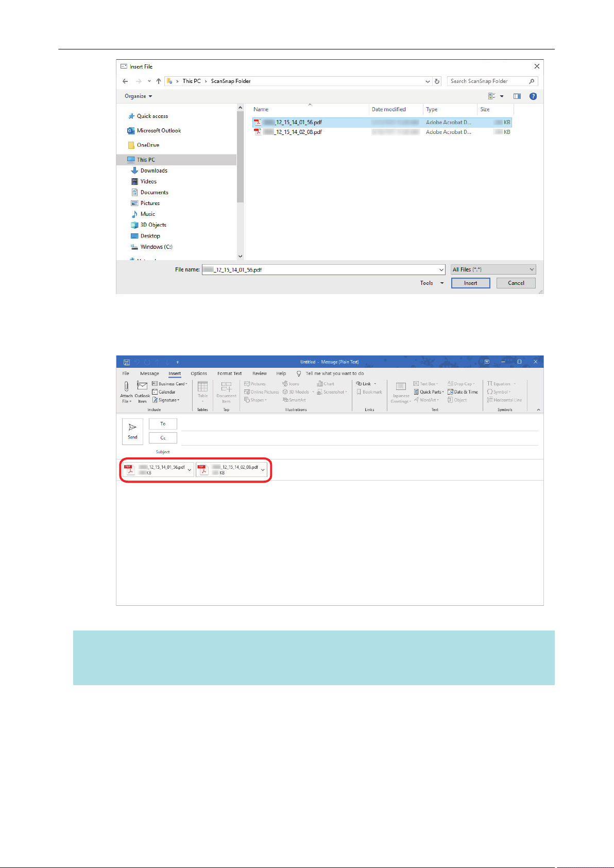Select Desktop in sidebar
The image size is (614, 868).
[x=145, y=236]
